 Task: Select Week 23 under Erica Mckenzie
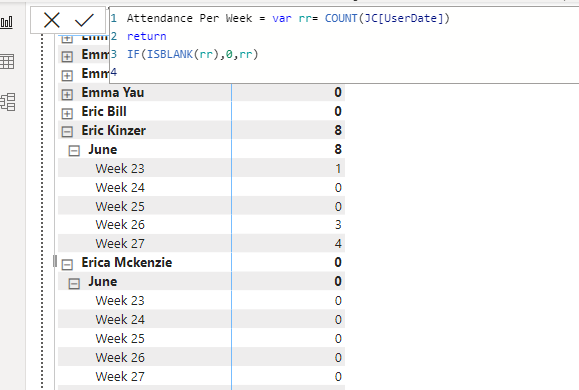[x=120, y=301]
